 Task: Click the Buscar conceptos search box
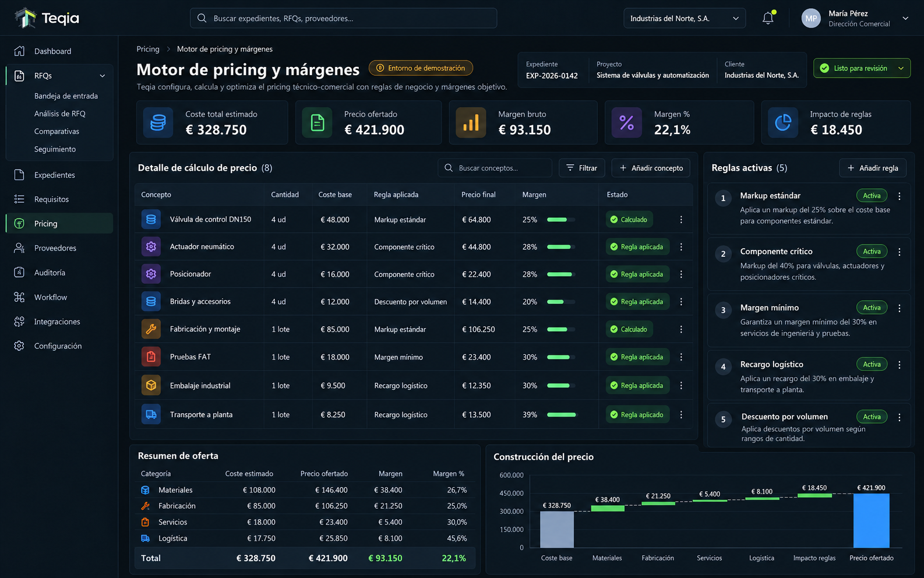pyautogui.click(x=495, y=168)
